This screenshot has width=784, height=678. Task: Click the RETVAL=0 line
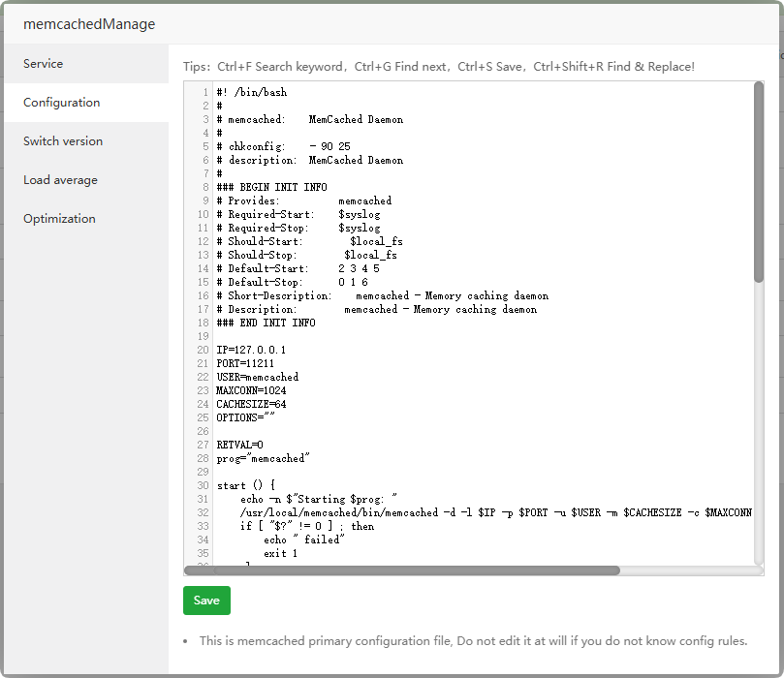239,445
